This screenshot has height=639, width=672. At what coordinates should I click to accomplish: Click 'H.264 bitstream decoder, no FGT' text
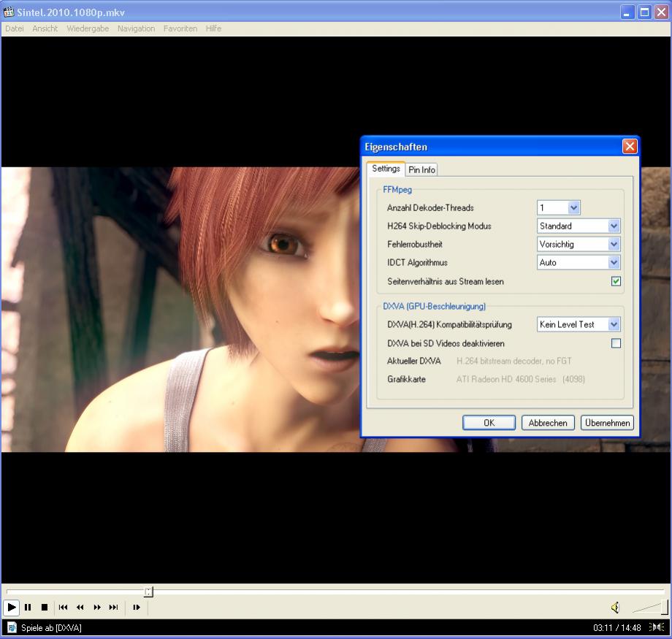tap(513, 361)
